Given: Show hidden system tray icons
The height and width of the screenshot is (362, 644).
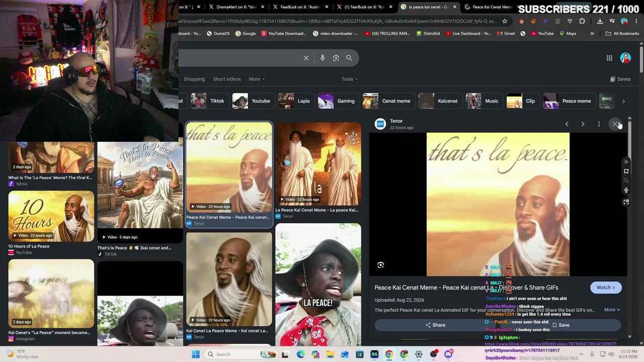Looking at the screenshot, I should point(580,354).
